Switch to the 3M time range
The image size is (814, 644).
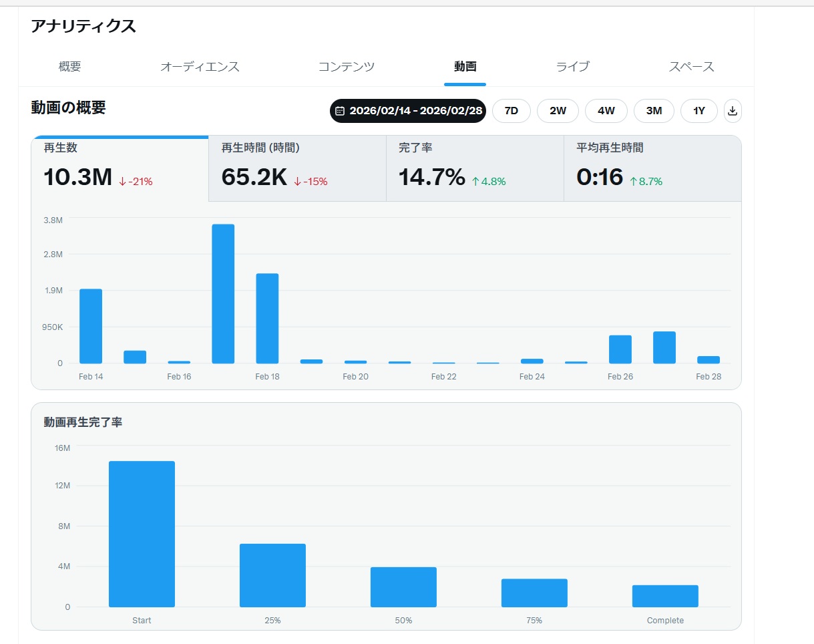[x=654, y=111]
